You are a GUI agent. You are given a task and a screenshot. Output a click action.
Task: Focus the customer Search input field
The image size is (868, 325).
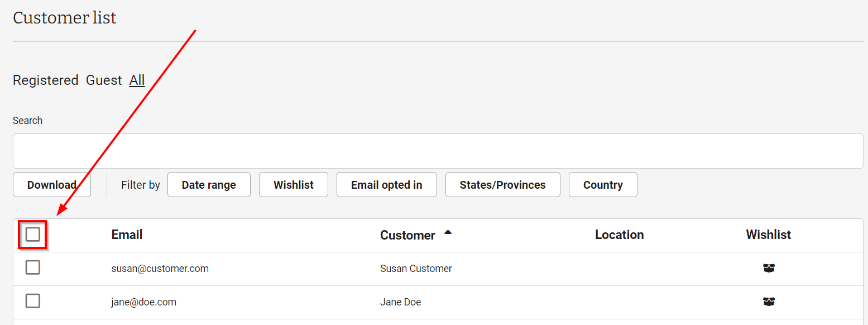(x=438, y=151)
